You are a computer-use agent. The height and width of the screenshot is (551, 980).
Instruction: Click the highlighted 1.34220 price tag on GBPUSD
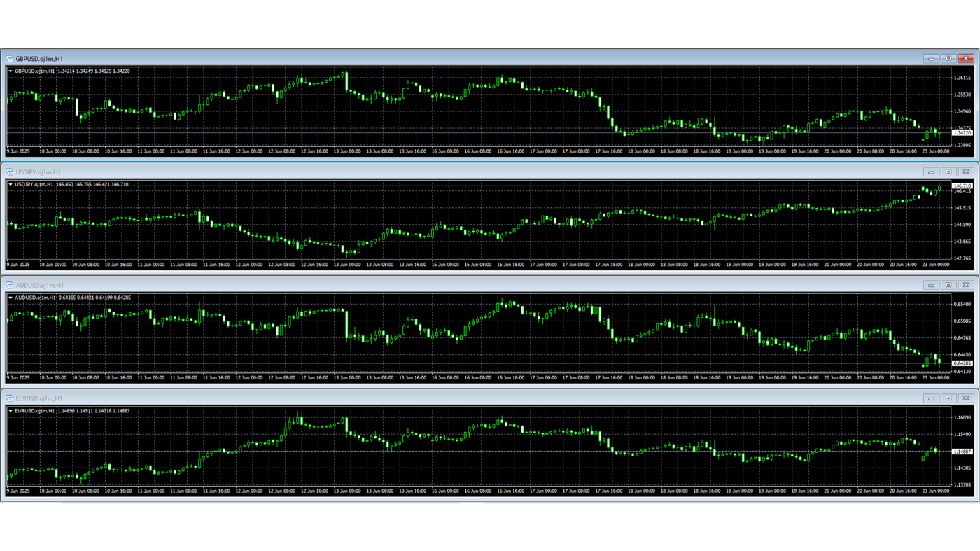point(962,132)
